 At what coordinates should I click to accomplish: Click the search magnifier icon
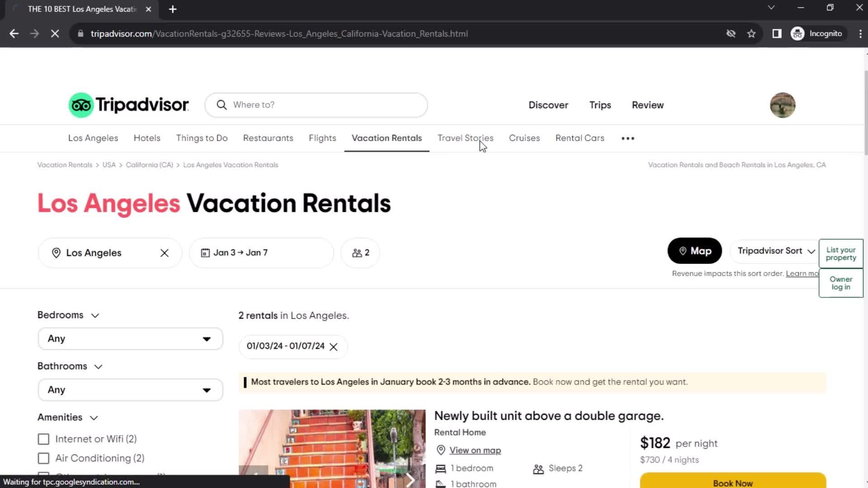pos(222,105)
